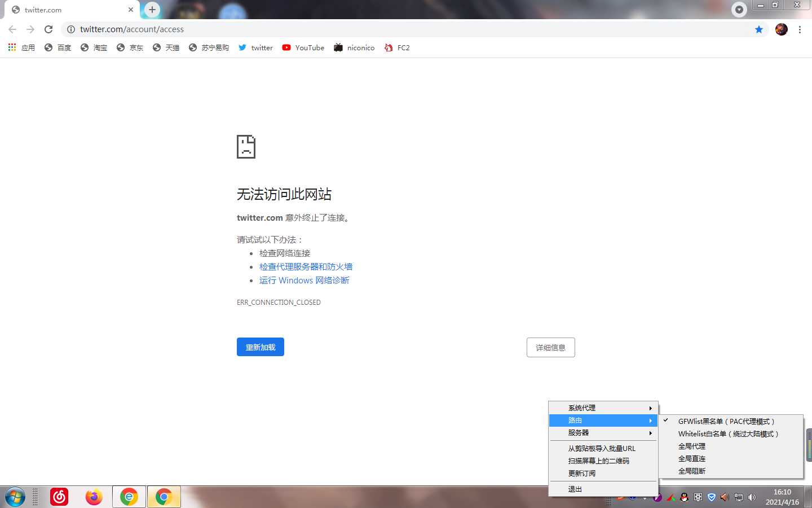Open the niconico bookmark
812x508 pixels.
[x=354, y=47]
